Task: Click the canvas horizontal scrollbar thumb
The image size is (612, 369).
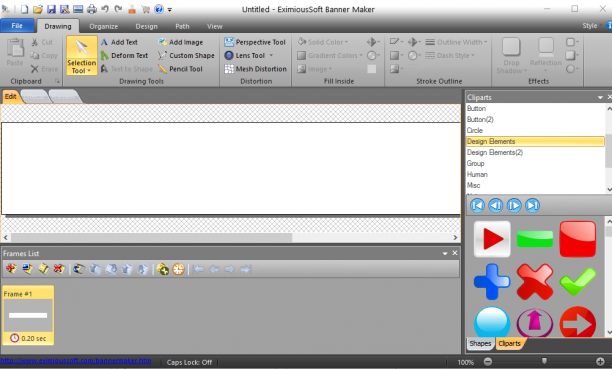Action: tap(151, 237)
